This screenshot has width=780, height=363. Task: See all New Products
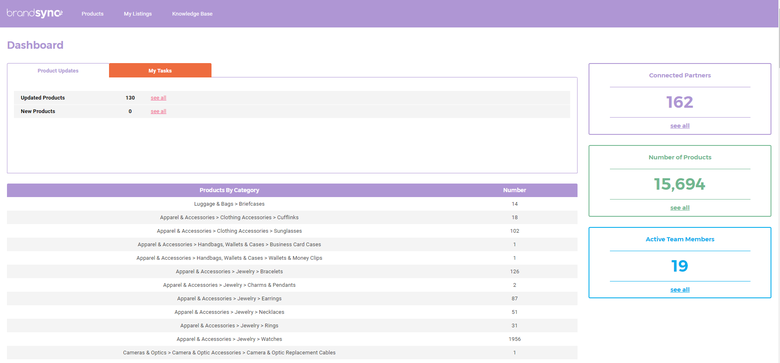[x=158, y=111]
